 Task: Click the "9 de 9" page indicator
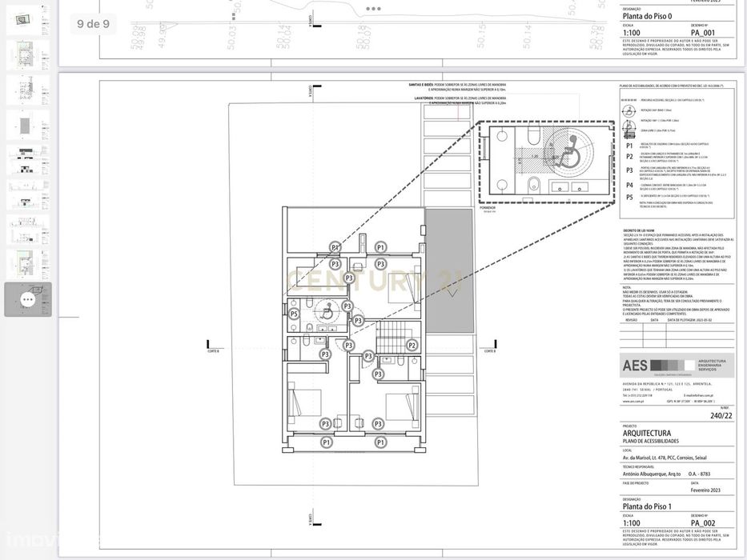click(93, 23)
